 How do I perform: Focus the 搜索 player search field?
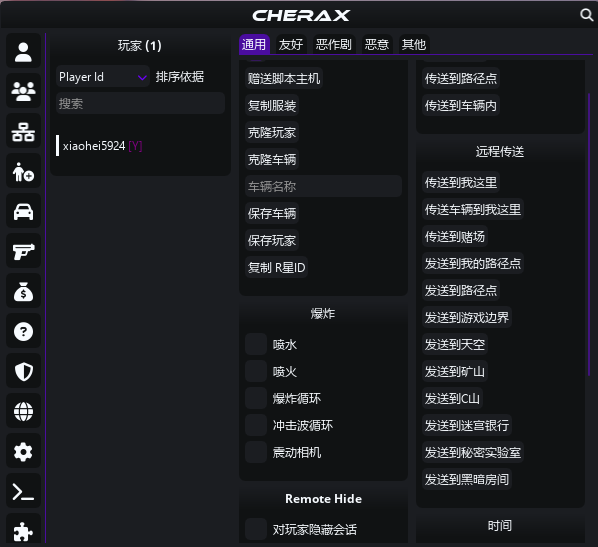click(x=140, y=103)
